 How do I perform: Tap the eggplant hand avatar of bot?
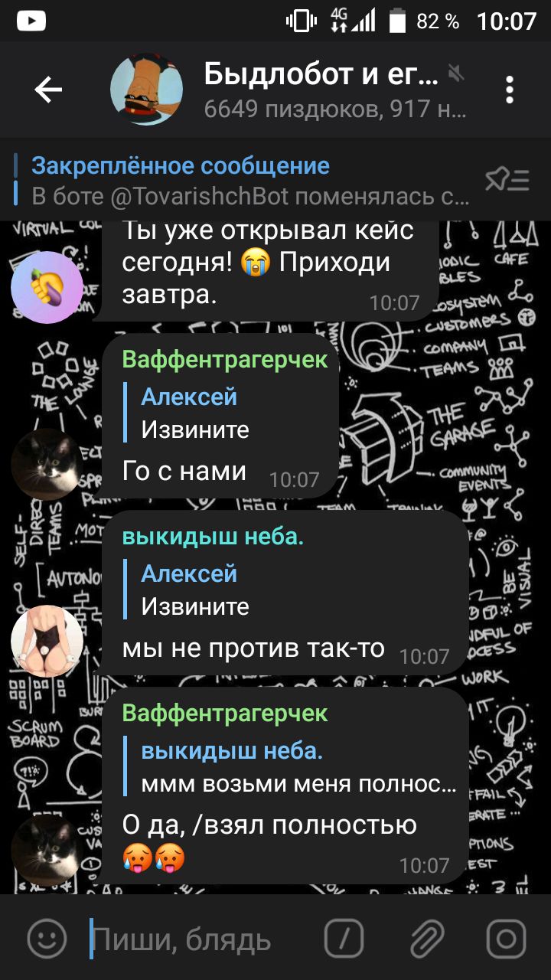pos(47,286)
